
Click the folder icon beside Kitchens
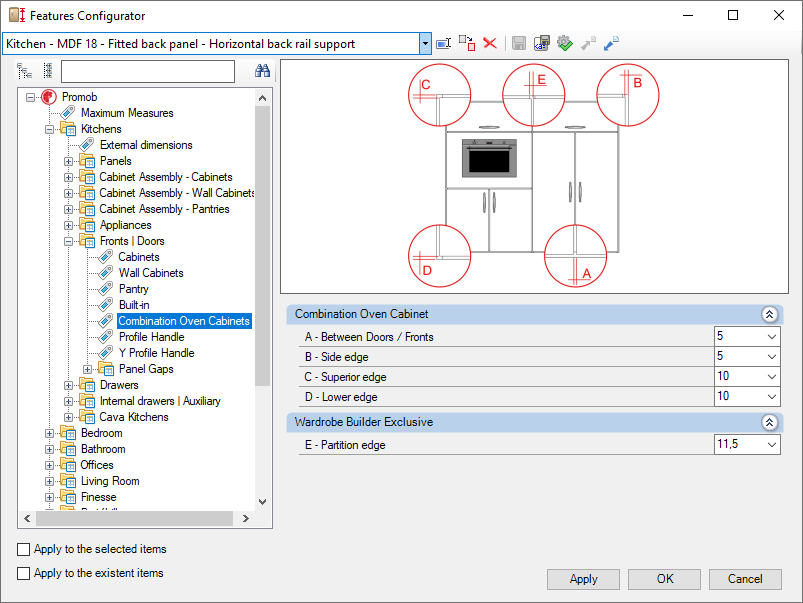click(68, 129)
